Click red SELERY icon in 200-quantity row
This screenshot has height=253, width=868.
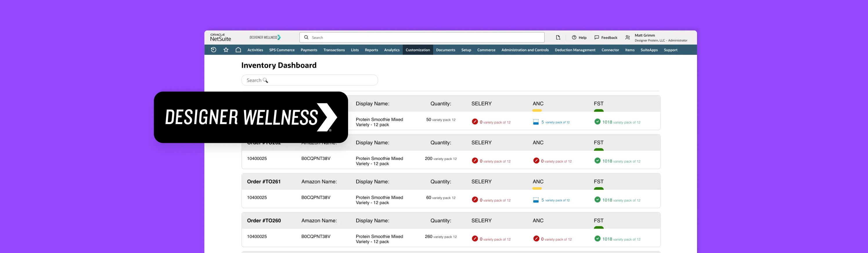[x=475, y=161]
